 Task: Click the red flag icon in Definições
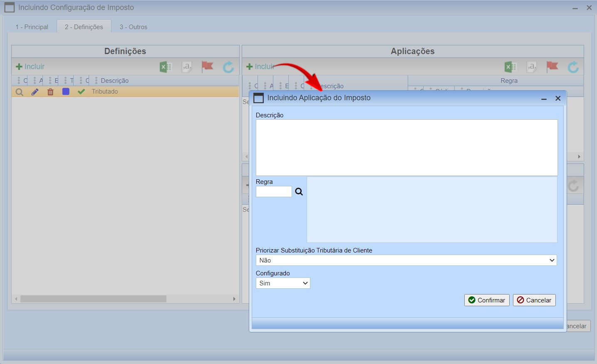pos(207,67)
